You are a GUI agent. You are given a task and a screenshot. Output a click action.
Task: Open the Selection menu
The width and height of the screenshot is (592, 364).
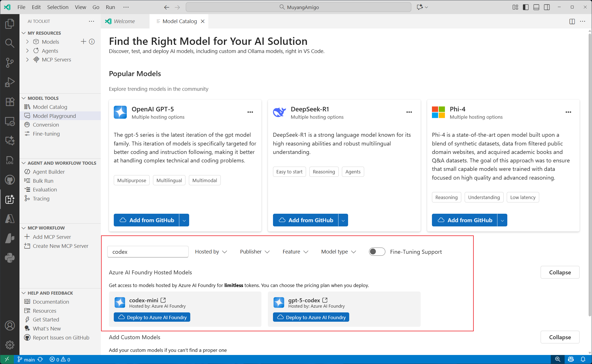[58, 7]
